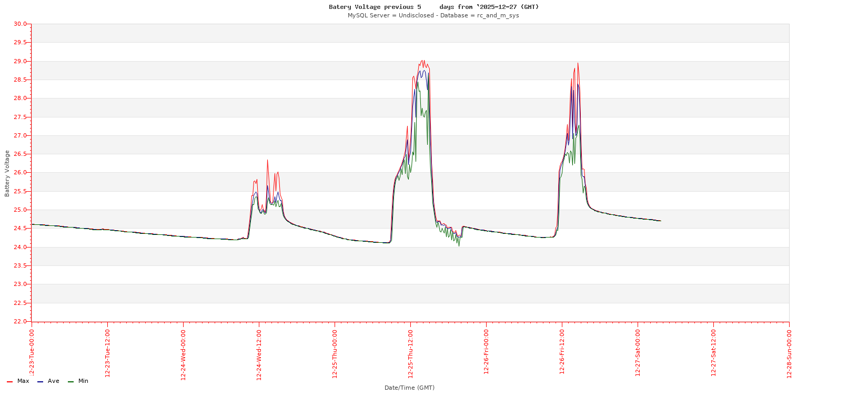Click the MySQL Server subtitle text
868x395 pixels.
pyautogui.click(x=433, y=15)
